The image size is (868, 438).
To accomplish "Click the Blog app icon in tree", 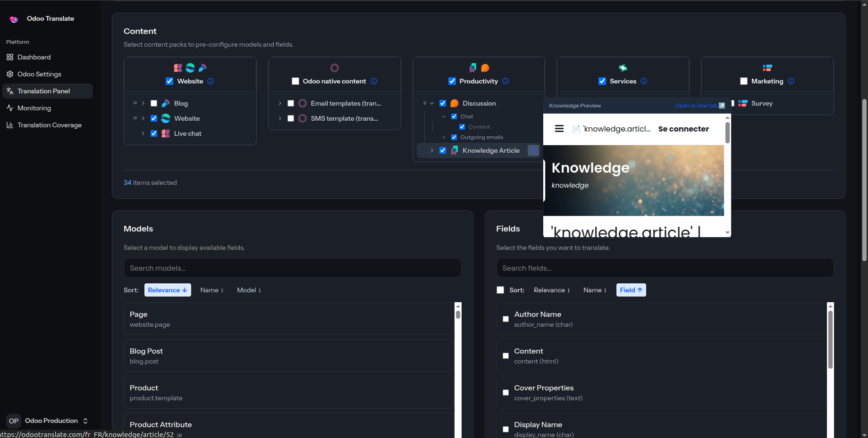I will (x=166, y=103).
